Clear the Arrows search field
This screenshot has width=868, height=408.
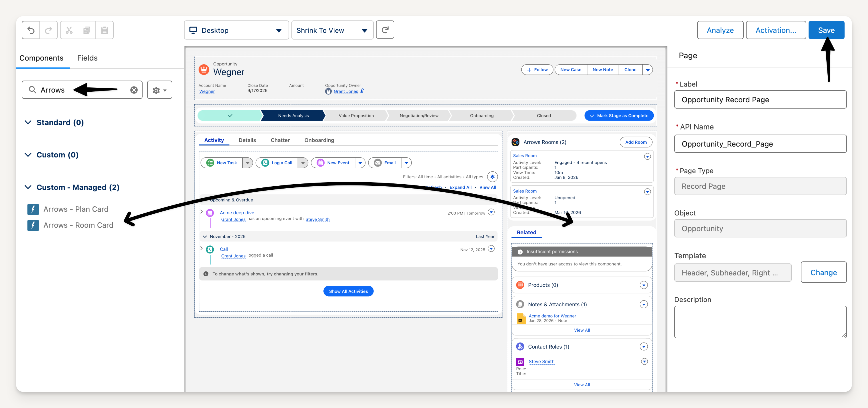tap(134, 90)
